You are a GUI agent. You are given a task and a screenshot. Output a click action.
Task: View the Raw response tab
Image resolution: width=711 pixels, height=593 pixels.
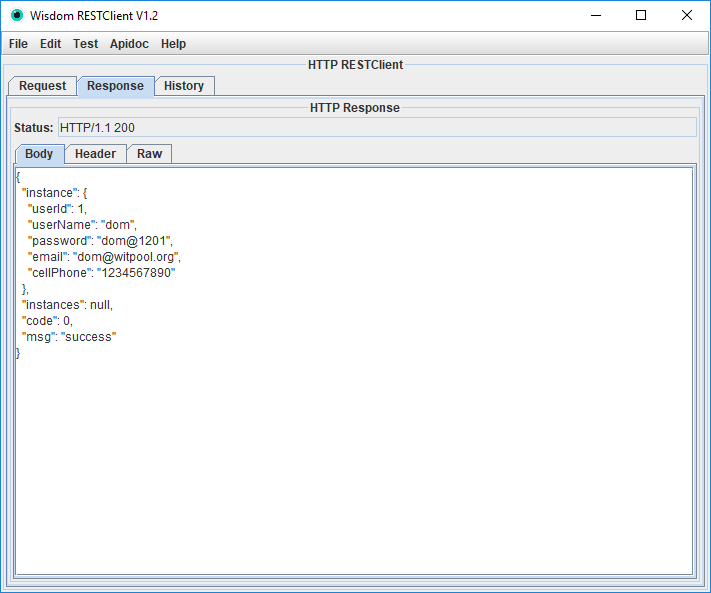click(149, 154)
